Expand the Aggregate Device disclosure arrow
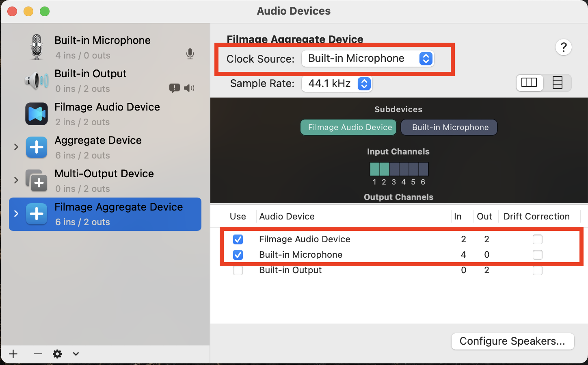The height and width of the screenshot is (365, 588). click(16, 147)
